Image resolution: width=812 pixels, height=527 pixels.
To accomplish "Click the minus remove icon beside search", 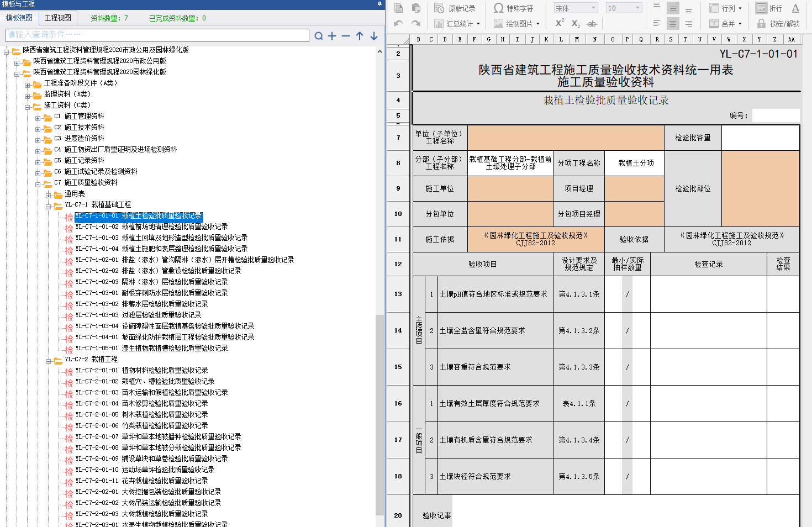I will click(346, 36).
